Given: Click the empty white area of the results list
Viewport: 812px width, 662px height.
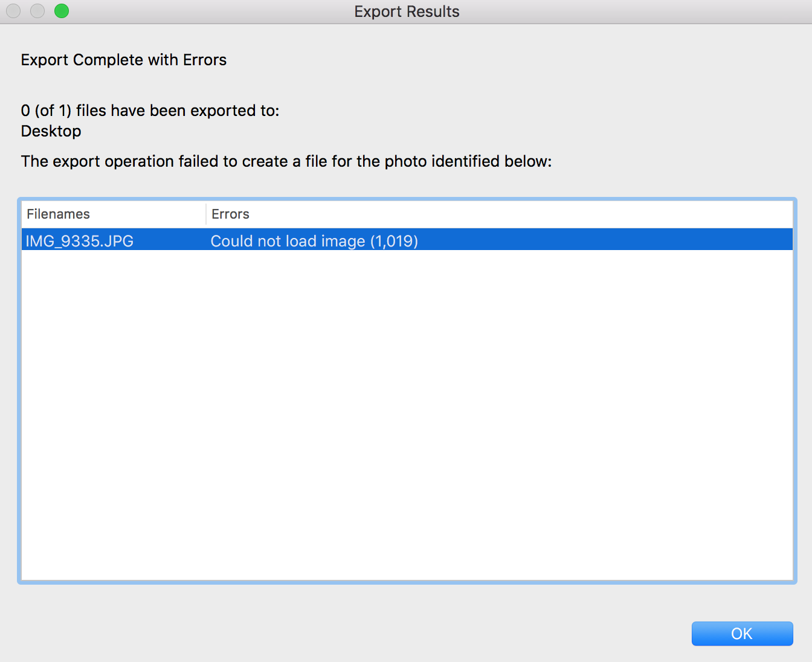Looking at the screenshot, I should point(407,411).
